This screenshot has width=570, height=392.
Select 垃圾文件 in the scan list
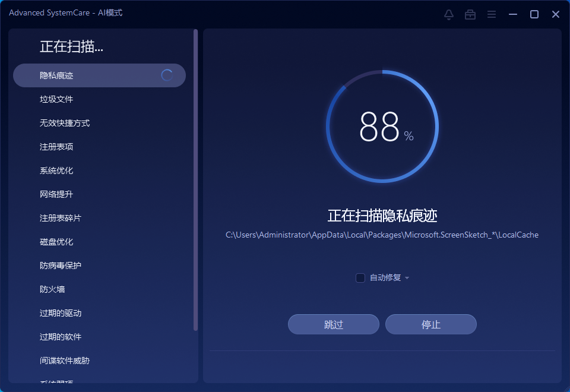click(57, 99)
